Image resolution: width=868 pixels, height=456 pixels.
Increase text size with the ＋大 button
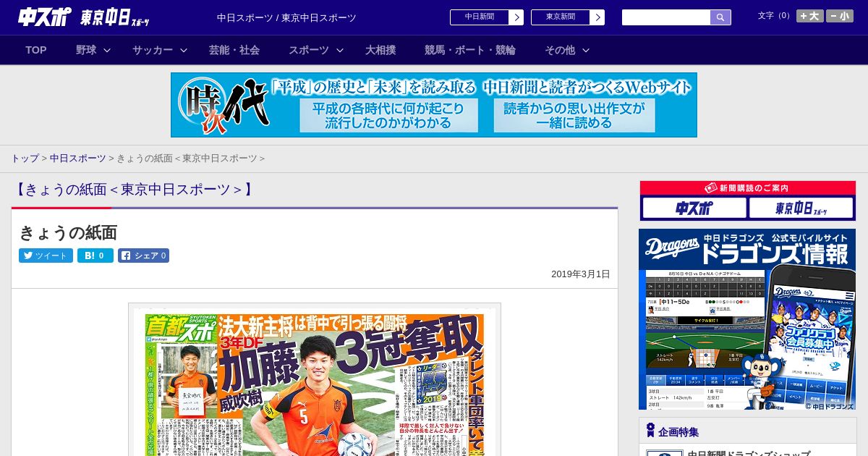pos(810,16)
